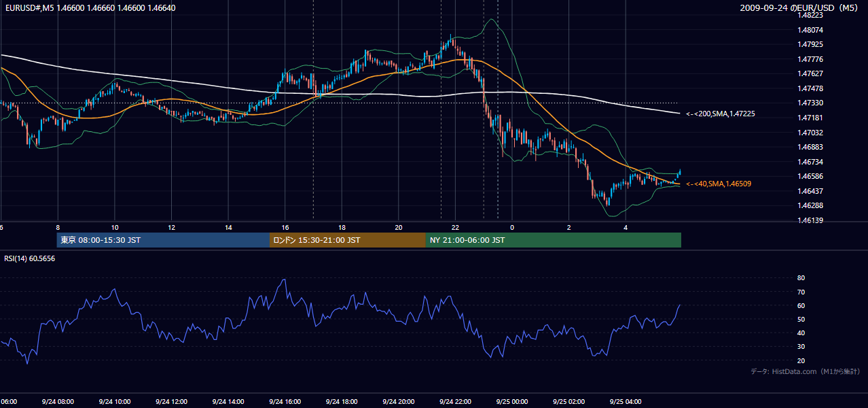Click the 9/24 14:00 bottom time label
Viewport: 868px width, 408px height.
point(228,402)
